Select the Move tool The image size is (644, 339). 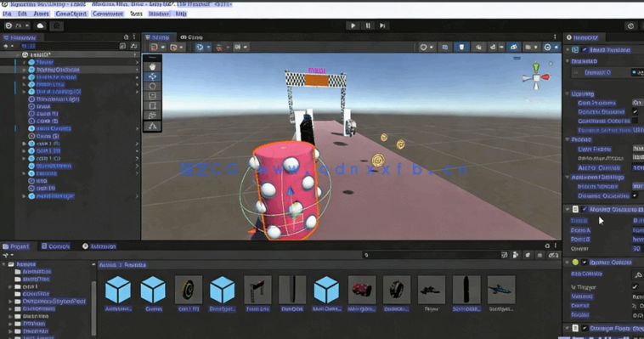pyautogui.click(x=152, y=76)
